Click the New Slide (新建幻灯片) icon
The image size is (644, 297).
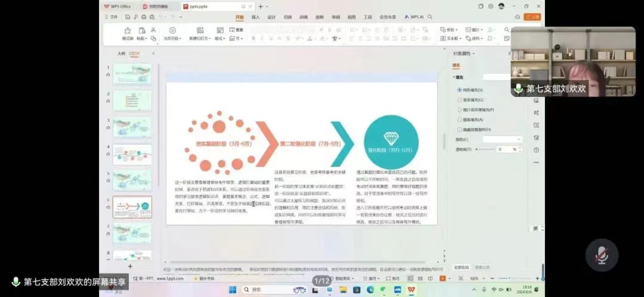[199, 30]
